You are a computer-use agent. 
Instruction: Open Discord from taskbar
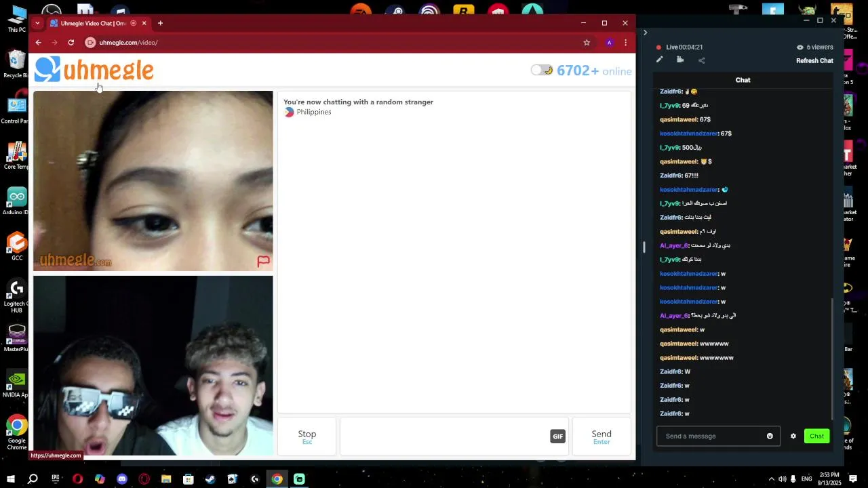pos(122,479)
